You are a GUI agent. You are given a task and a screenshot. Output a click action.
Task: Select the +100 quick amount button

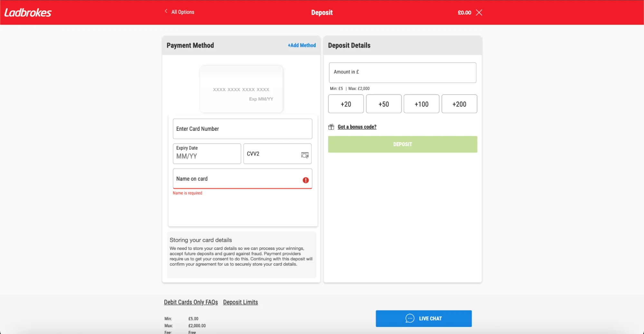pyautogui.click(x=421, y=104)
